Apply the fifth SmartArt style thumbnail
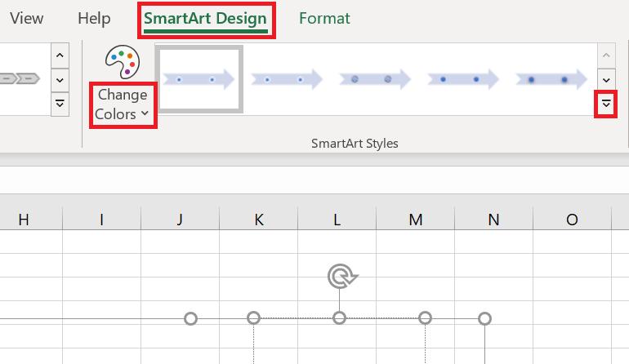Image resolution: width=629 pixels, height=364 pixels. (551, 79)
